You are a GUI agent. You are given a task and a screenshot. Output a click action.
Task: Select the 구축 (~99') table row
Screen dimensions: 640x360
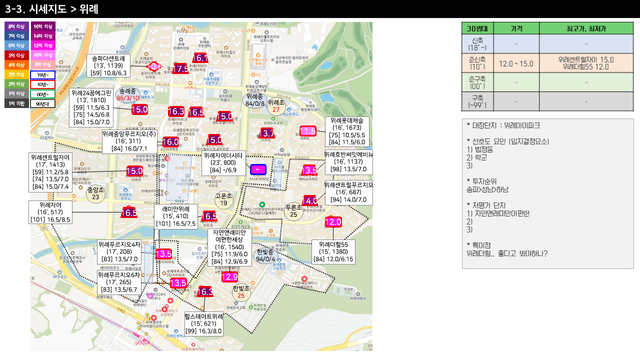547,101
